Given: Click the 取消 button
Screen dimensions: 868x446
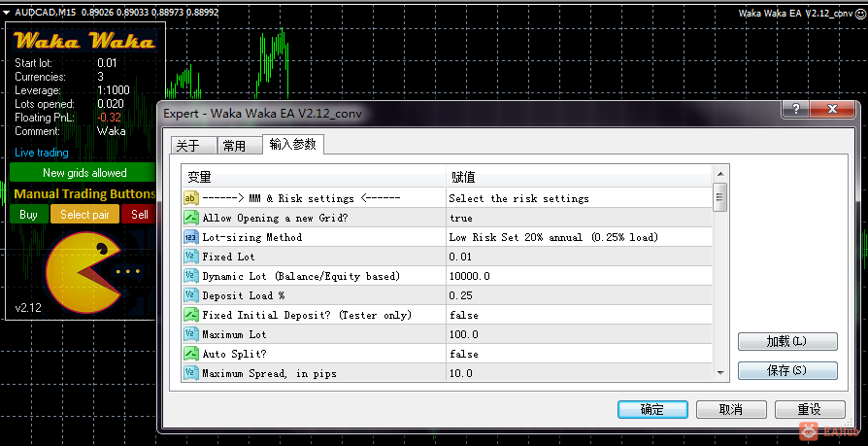Looking at the screenshot, I should [x=731, y=409].
